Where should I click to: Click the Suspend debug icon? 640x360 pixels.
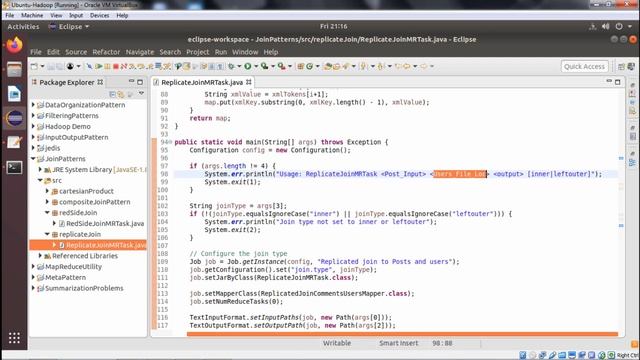pyautogui.click(x=107, y=66)
